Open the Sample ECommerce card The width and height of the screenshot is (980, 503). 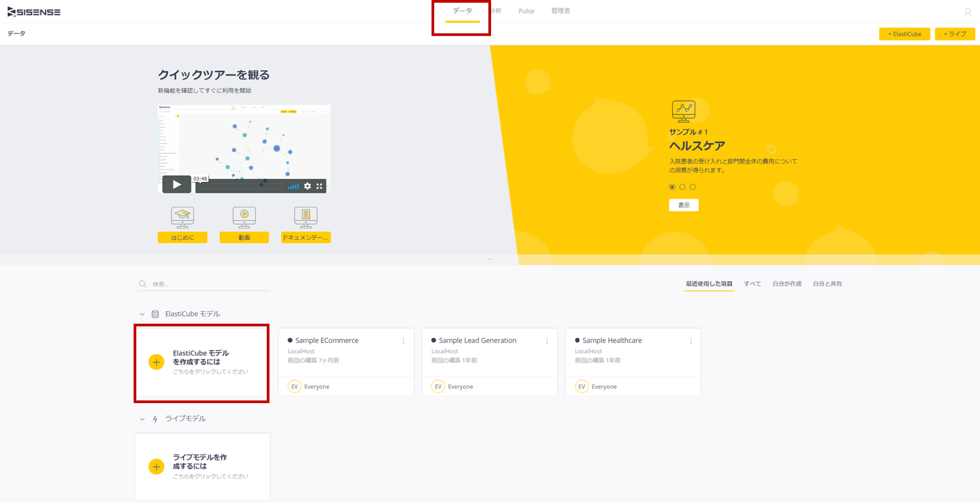click(x=346, y=362)
